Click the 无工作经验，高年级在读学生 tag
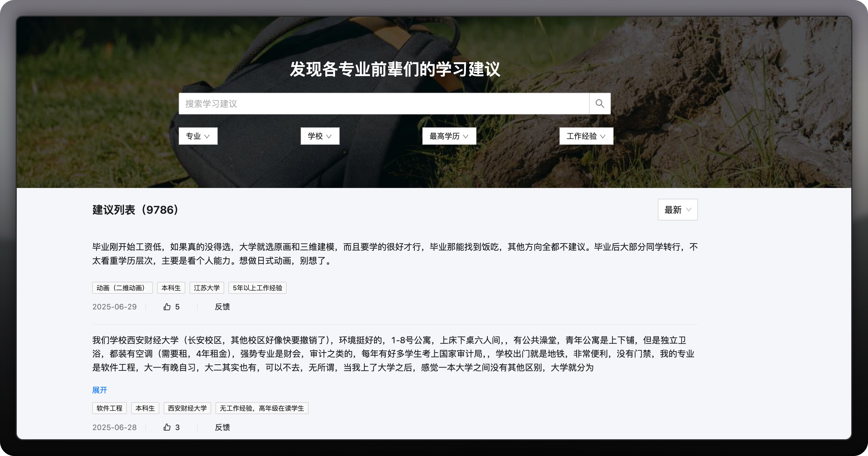868x456 pixels. point(261,408)
